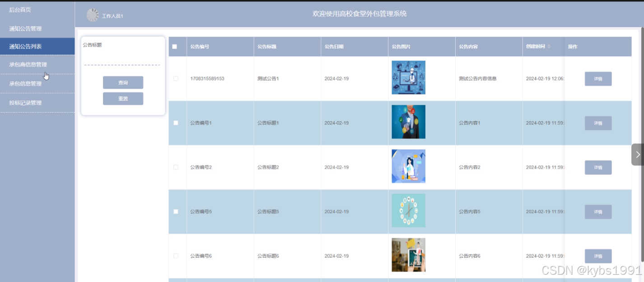
Task: Open 详情 for 公告标题1 row
Action: pyautogui.click(x=598, y=123)
